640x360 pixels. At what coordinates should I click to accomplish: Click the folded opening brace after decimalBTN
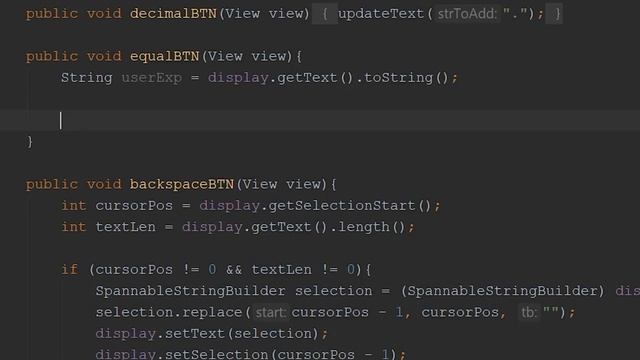click(x=325, y=14)
